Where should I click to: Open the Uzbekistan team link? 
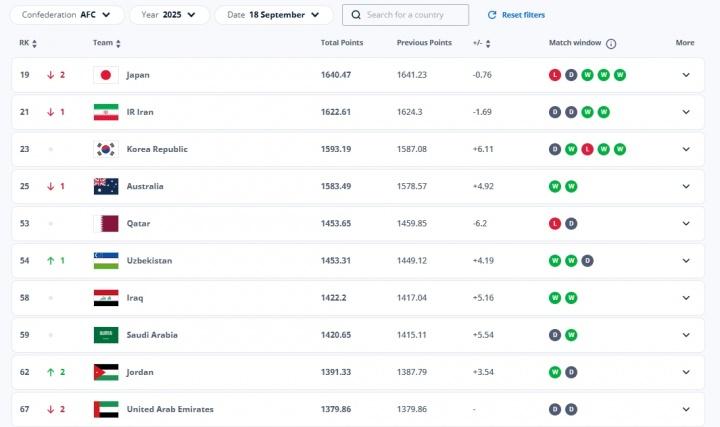[149, 261]
